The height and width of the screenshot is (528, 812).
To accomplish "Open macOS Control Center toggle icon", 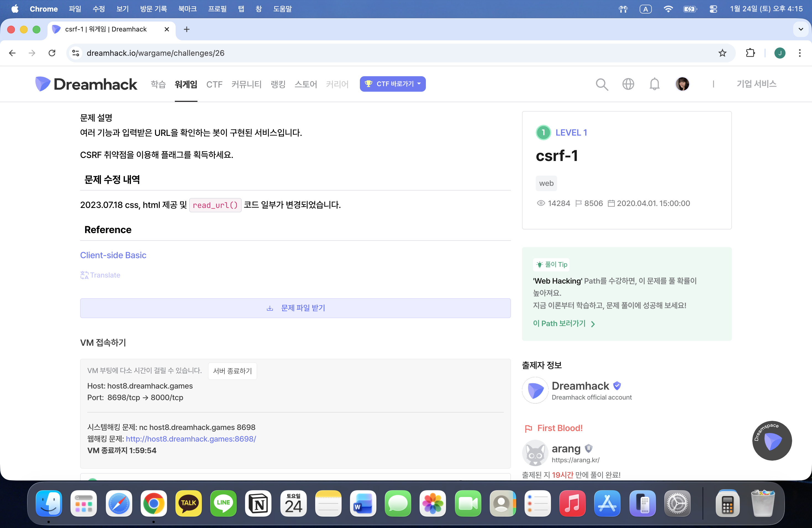I will coord(713,9).
